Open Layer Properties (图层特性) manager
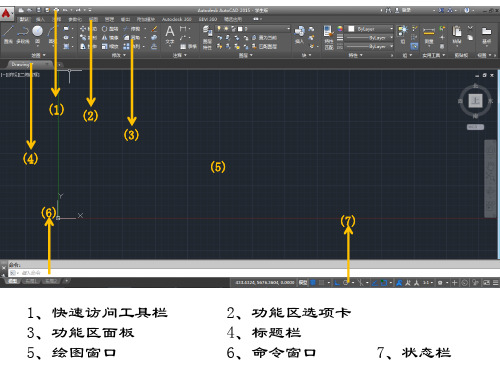 pyautogui.click(x=207, y=37)
